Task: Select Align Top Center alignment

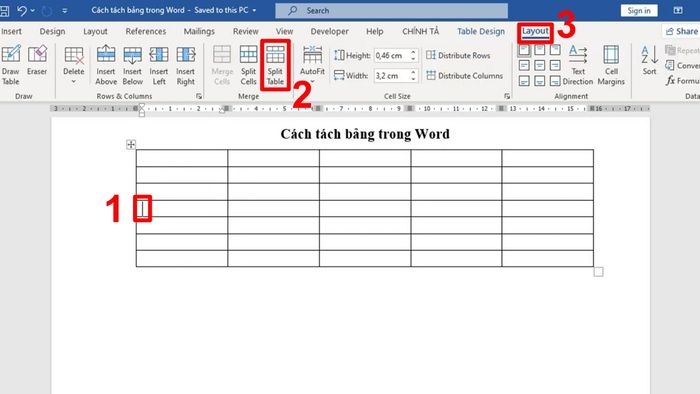Action: pos(540,50)
